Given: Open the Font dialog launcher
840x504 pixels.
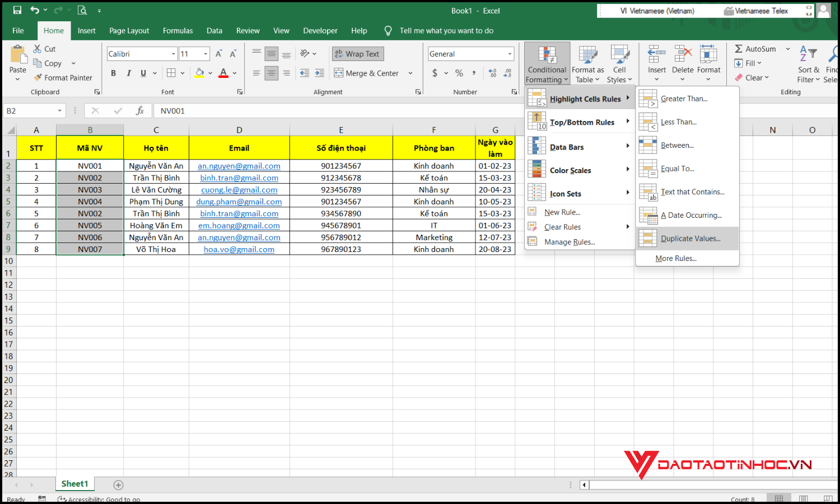Looking at the screenshot, I should 240,92.
